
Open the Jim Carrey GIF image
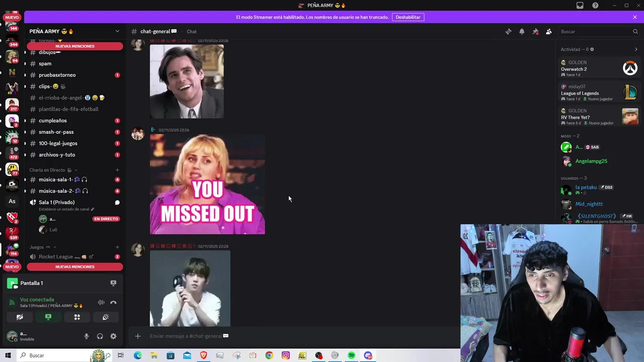point(187,81)
